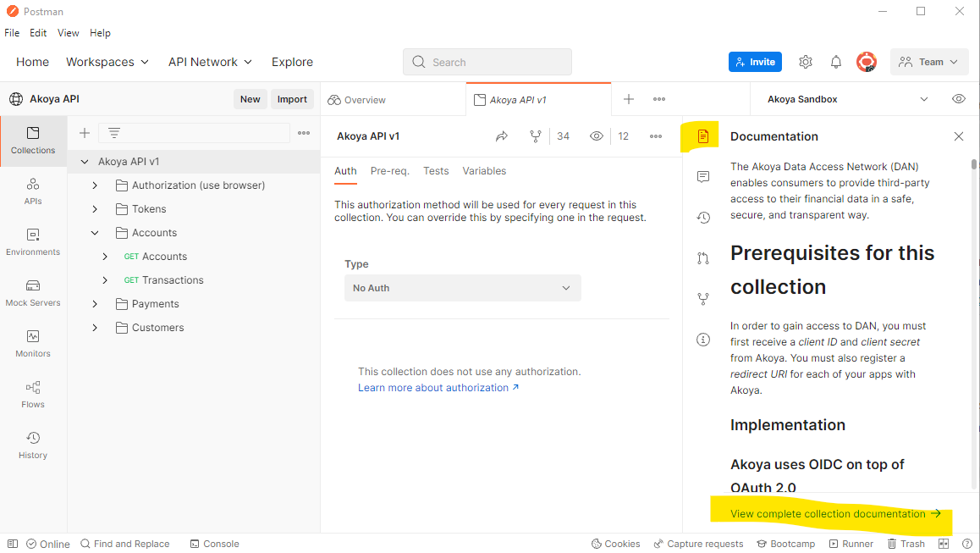Open the File menu
The image size is (980, 553).
pos(12,33)
